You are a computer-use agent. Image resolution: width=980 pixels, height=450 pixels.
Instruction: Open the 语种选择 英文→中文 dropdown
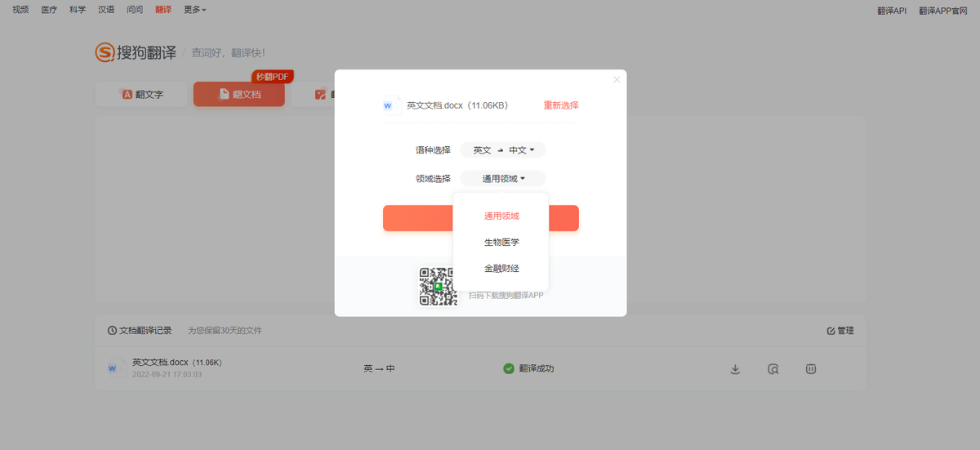pos(503,150)
